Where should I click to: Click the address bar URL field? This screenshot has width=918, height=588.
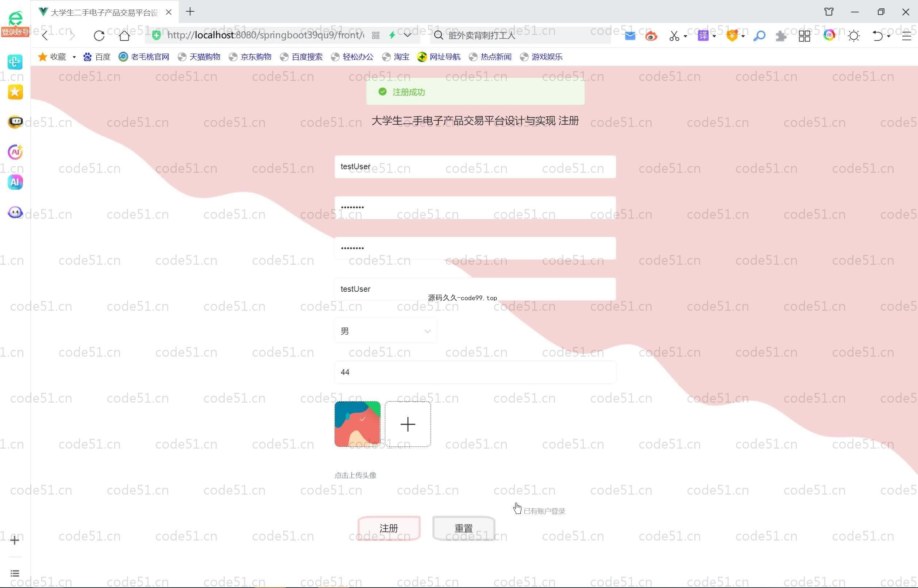tap(265, 35)
